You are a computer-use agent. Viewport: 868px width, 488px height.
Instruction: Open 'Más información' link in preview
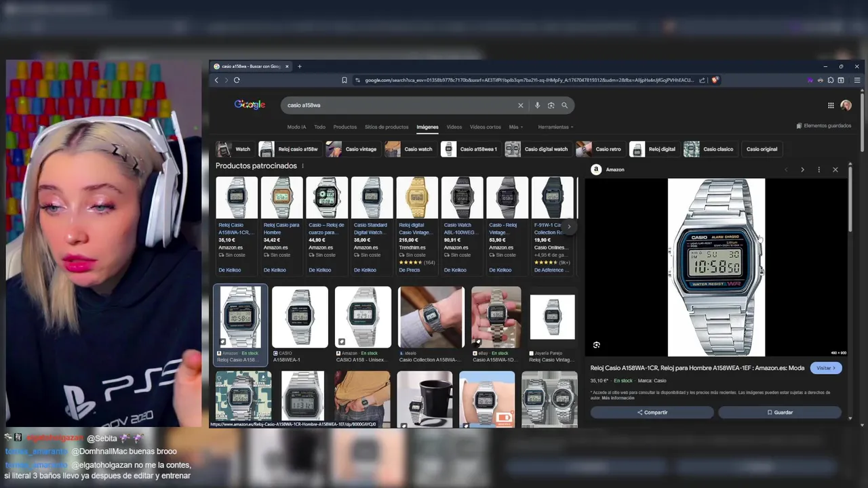(618, 398)
